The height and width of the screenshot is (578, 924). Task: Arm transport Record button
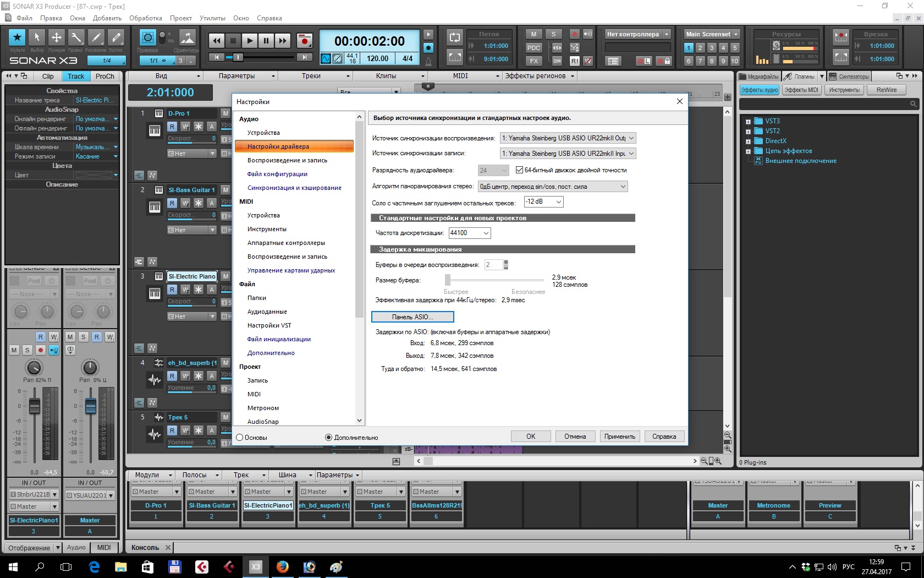click(304, 40)
